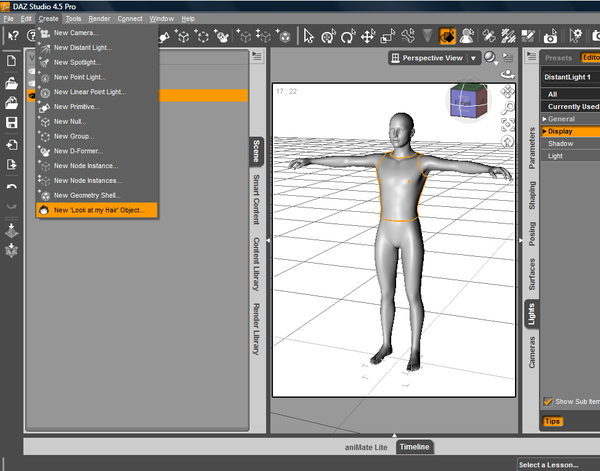
Task: Choose New Primitive menu entry
Action: point(97,107)
